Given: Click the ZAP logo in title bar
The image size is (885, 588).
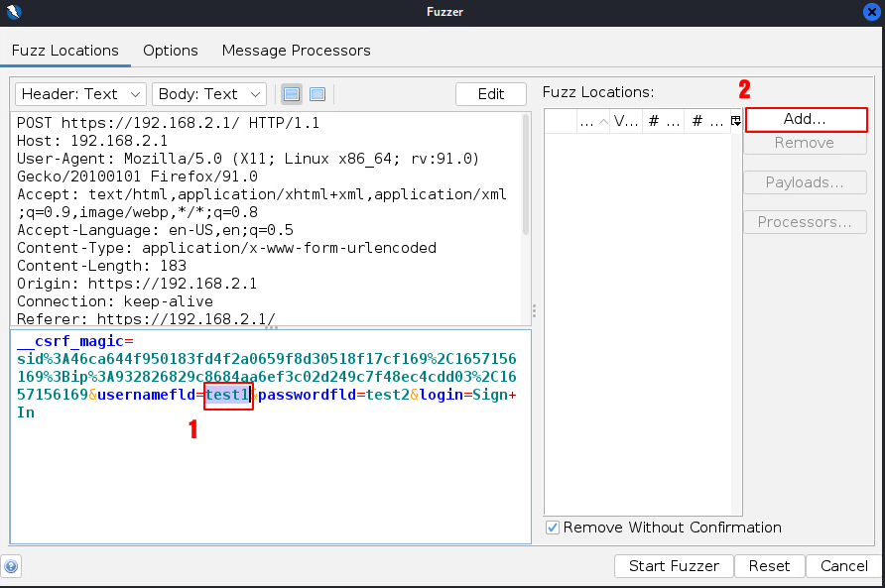Looking at the screenshot, I should (13, 12).
